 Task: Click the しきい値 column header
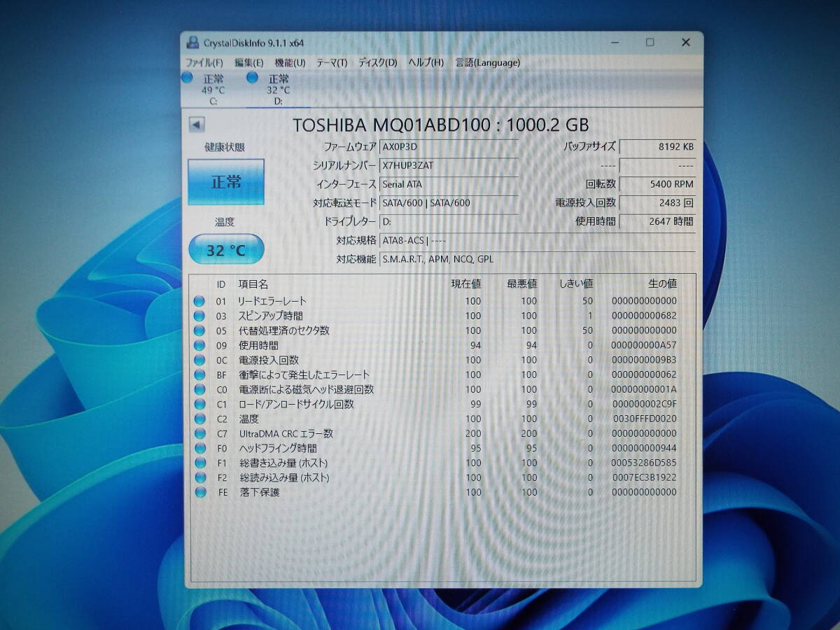[576, 284]
